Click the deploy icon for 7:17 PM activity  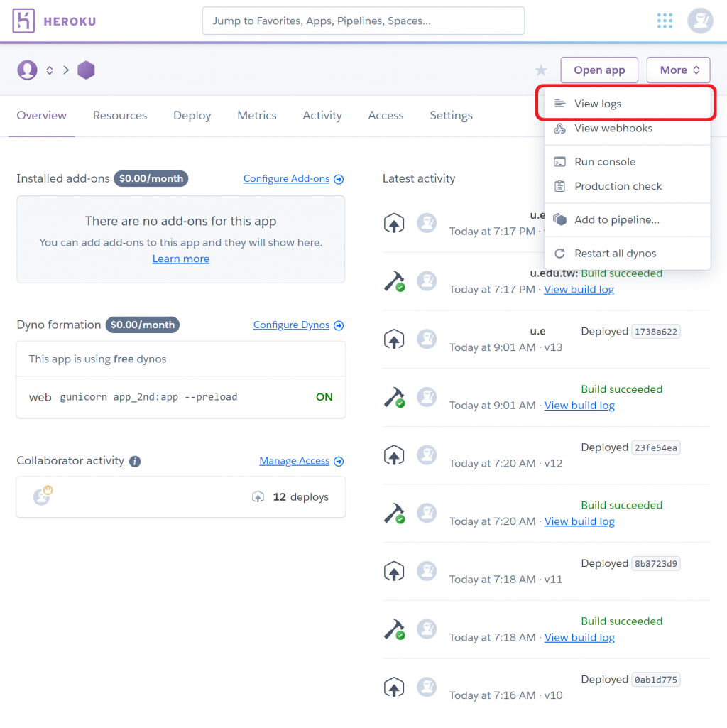click(394, 223)
